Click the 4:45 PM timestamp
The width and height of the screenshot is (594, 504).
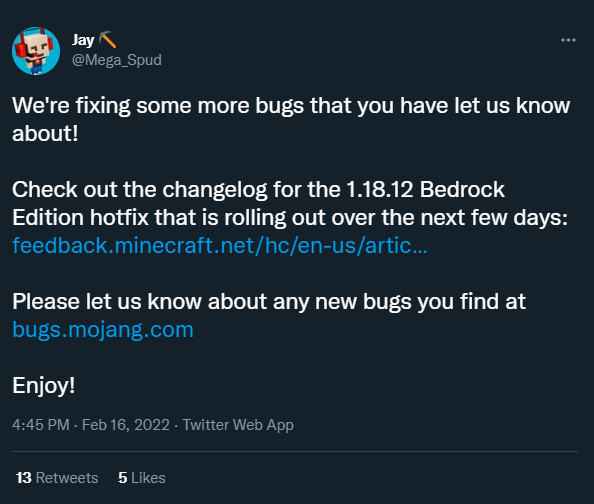tap(41, 425)
